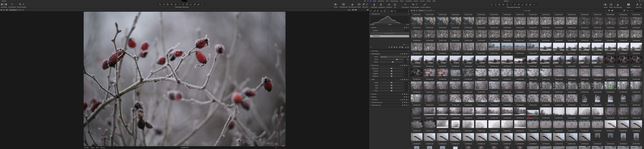Toggle multi-view grid icon in left viewer
Viewport: 644px width, 149px height.
(2, 10)
